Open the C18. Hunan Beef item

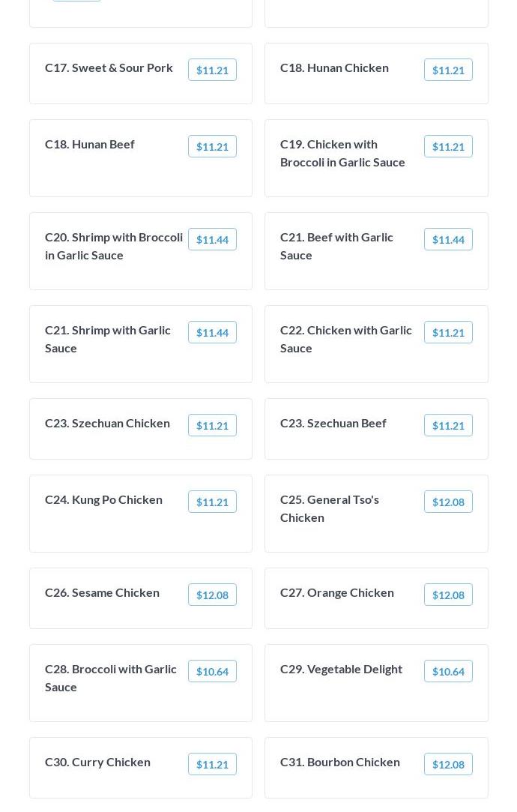point(90,144)
